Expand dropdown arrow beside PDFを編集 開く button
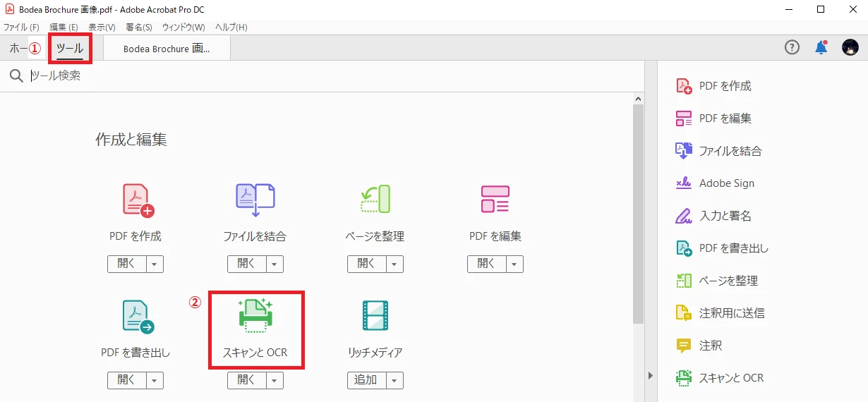This screenshot has height=402, width=868. point(515,264)
